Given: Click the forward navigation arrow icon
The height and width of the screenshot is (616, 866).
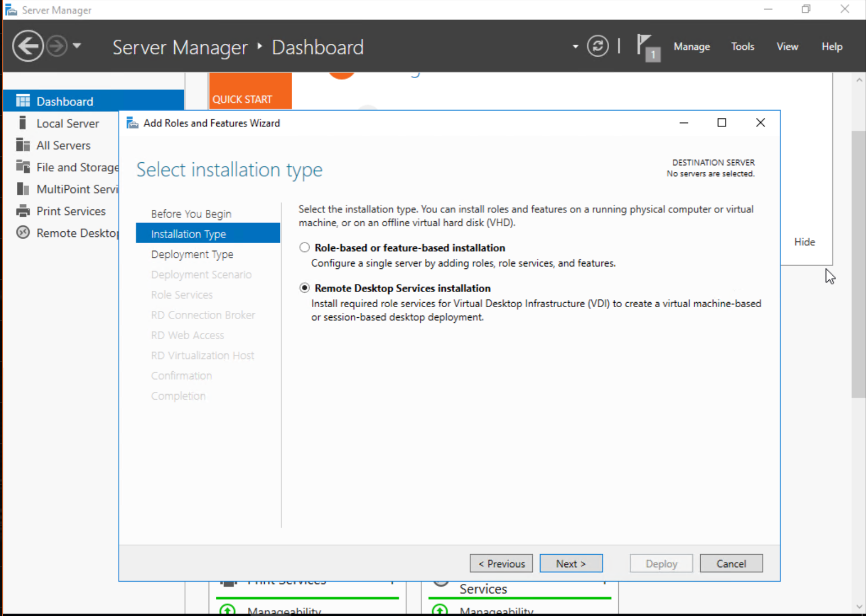Looking at the screenshot, I should [x=57, y=46].
